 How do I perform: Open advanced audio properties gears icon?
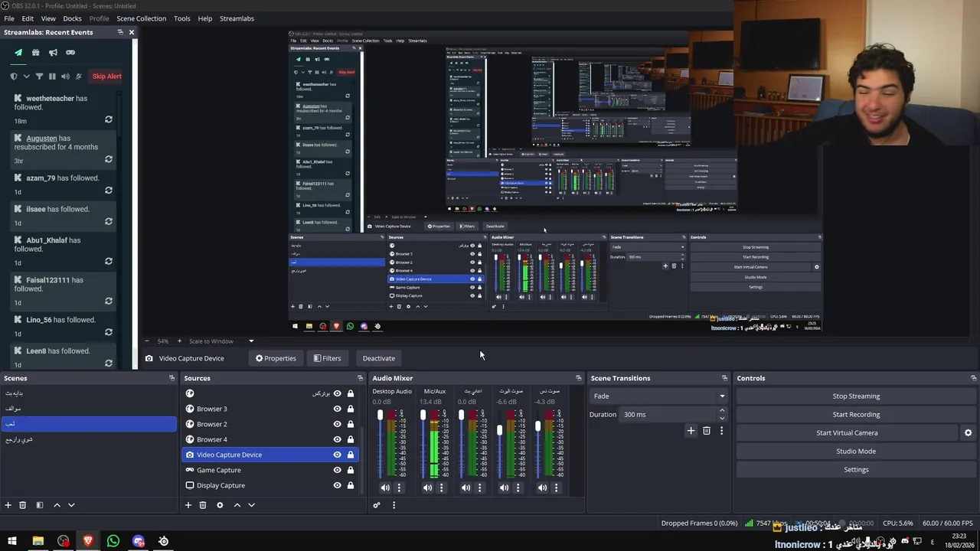pos(377,505)
